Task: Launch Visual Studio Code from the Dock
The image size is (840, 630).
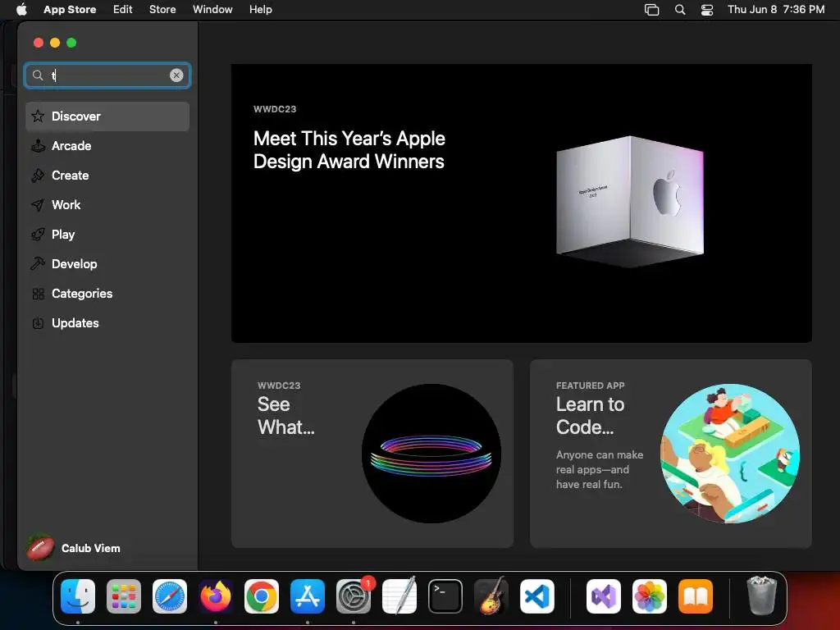Action: click(537, 596)
